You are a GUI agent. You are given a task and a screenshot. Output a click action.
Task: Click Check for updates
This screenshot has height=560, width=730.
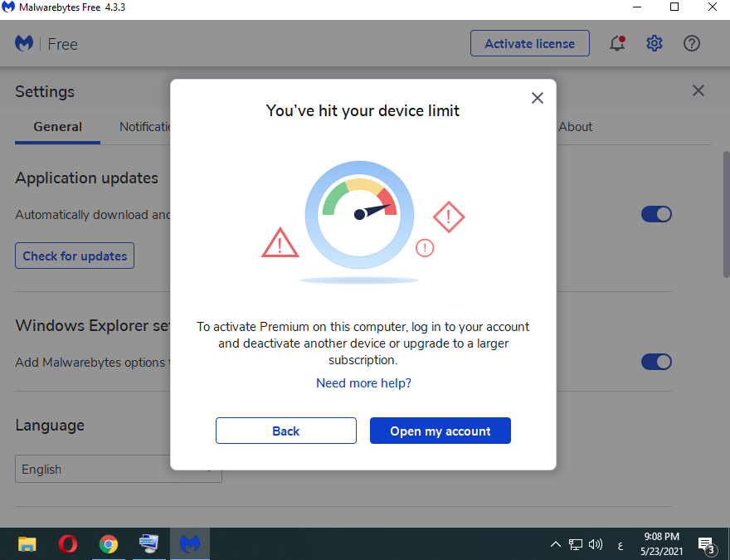pyautogui.click(x=75, y=256)
